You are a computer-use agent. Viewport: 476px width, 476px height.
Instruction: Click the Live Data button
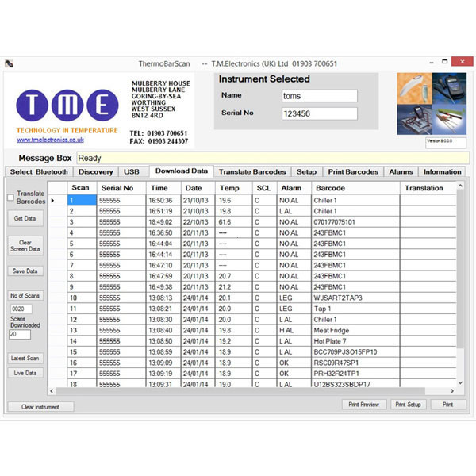tap(25, 372)
